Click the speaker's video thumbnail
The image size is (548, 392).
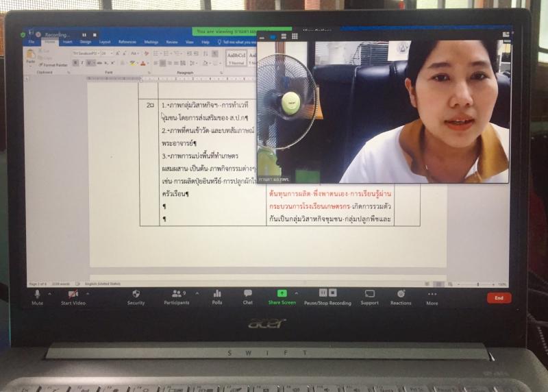click(383, 112)
